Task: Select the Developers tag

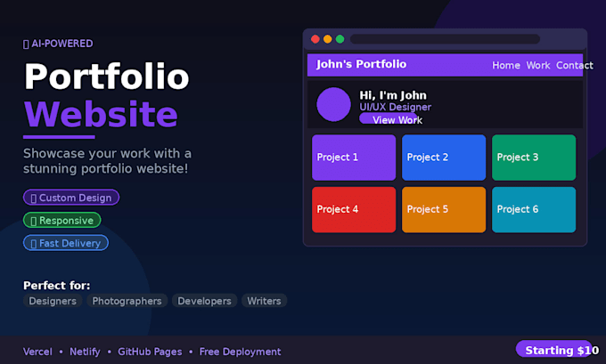Action: click(204, 301)
